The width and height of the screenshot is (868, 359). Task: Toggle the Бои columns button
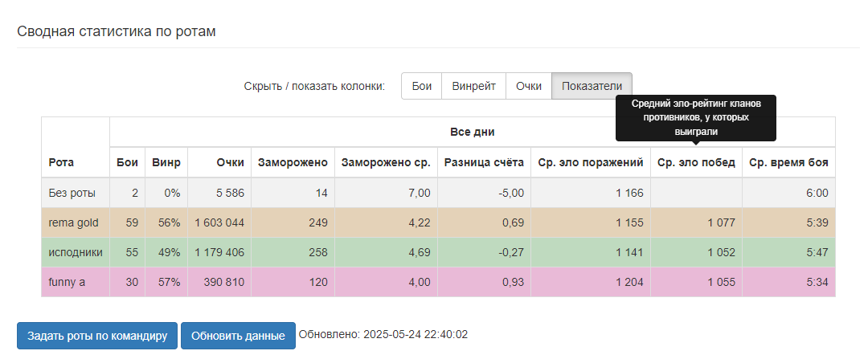pyautogui.click(x=421, y=86)
